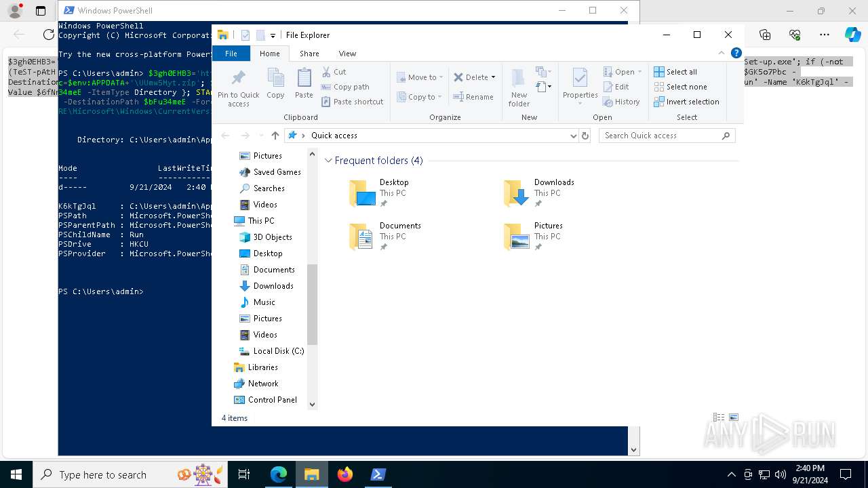Screen dimensions: 868x488
Task: Click the Delete ribbon button
Action: (474, 77)
